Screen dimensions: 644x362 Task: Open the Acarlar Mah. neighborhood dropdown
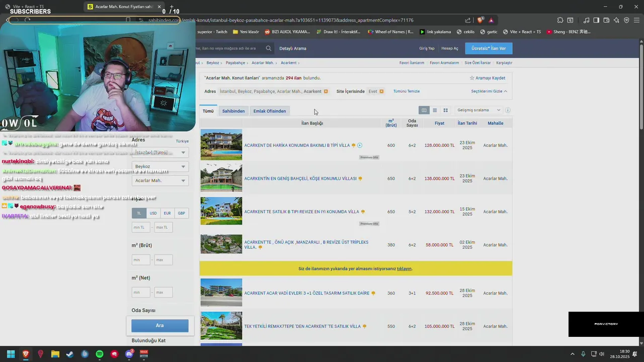pos(160,180)
